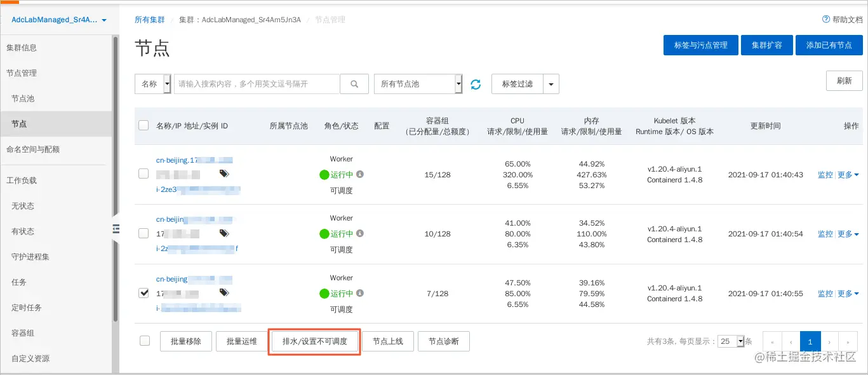Expand 更多 menu for the 7/128 node row
Image resolution: width=868 pixels, height=375 pixels.
click(848, 294)
